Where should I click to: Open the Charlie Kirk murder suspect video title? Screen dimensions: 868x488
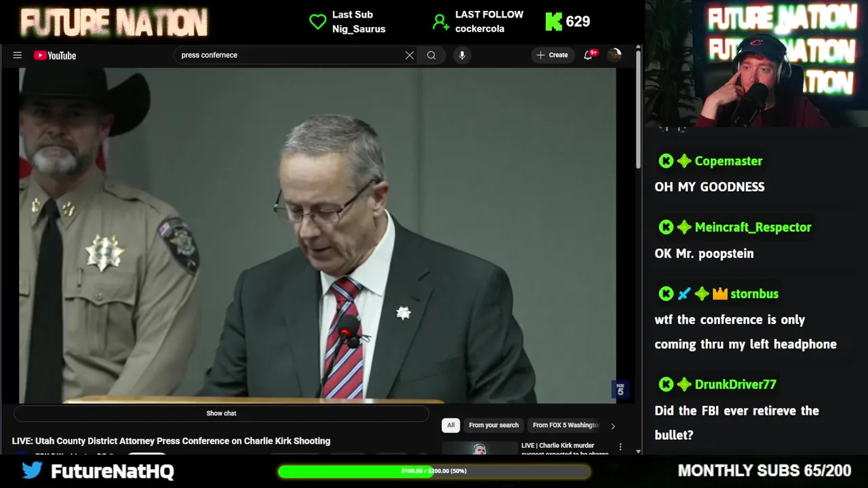tap(565, 449)
